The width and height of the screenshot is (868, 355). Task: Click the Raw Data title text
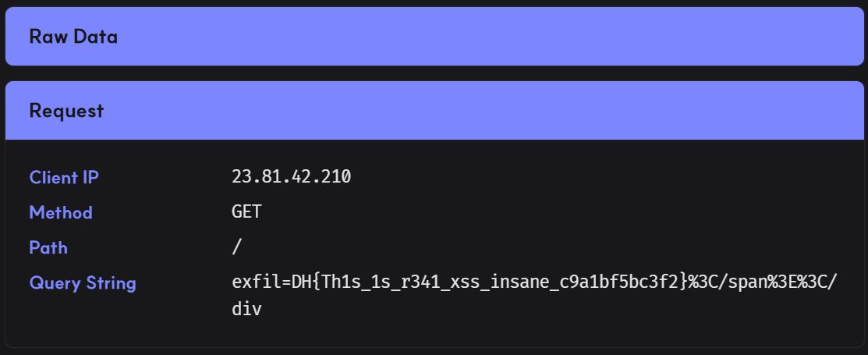tap(73, 37)
